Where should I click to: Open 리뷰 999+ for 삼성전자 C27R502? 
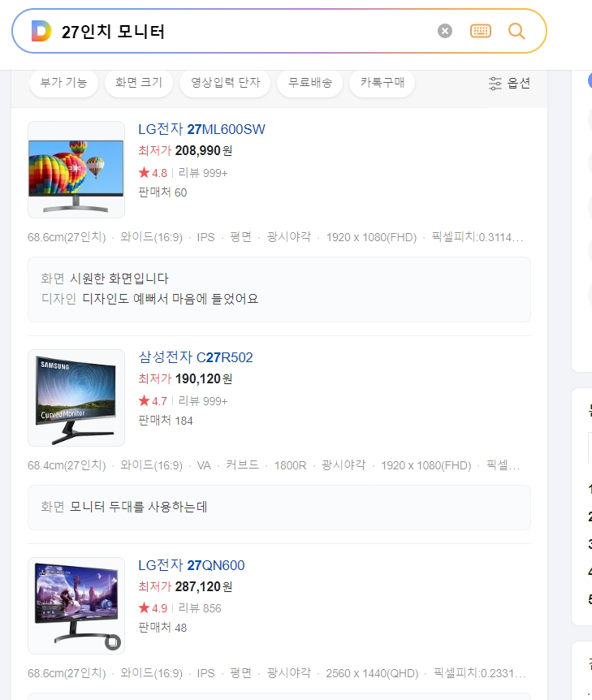[x=203, y=401]
